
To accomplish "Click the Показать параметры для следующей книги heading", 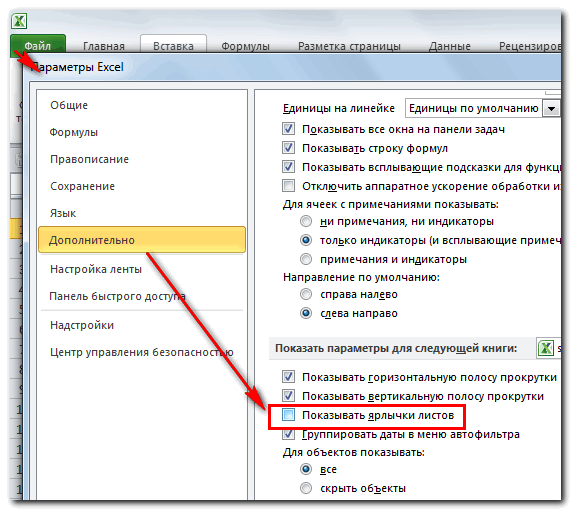I will 396,348.
